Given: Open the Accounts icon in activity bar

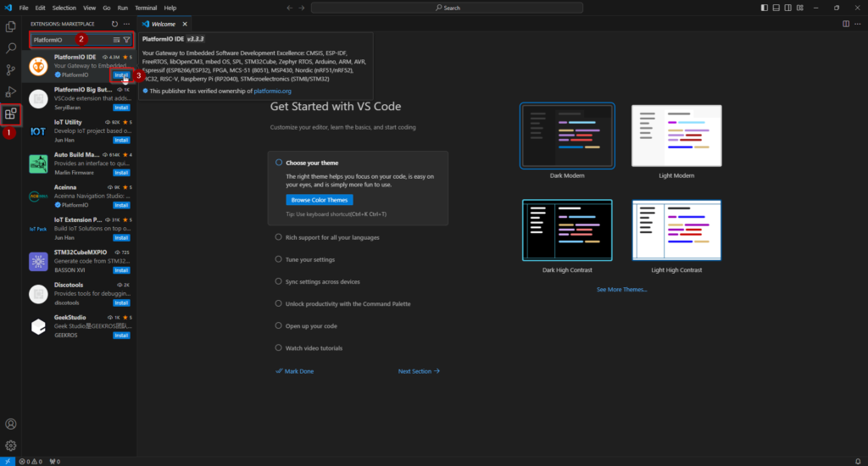Looking at the screenshot, I should [x=10, y=424].
